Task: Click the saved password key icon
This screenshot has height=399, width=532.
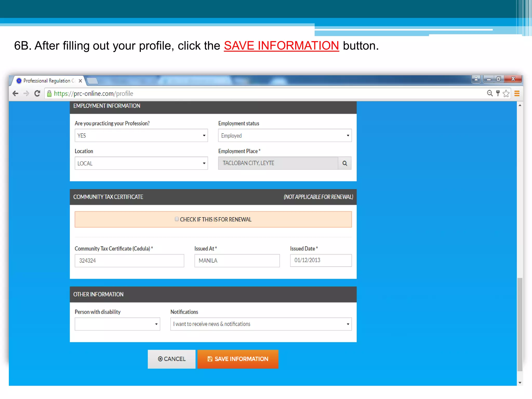Action: 498,93
